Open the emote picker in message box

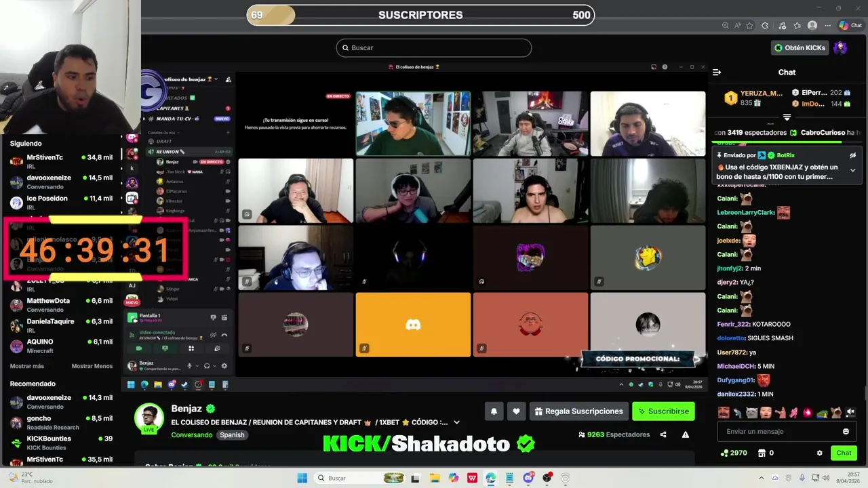[846, 431]
